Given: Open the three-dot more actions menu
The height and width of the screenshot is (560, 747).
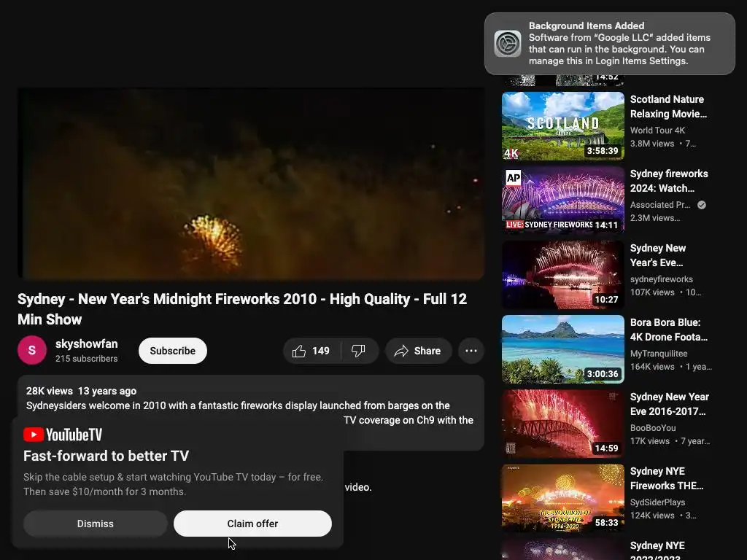Looking at the screenshot, I should (x=471, y=351).
